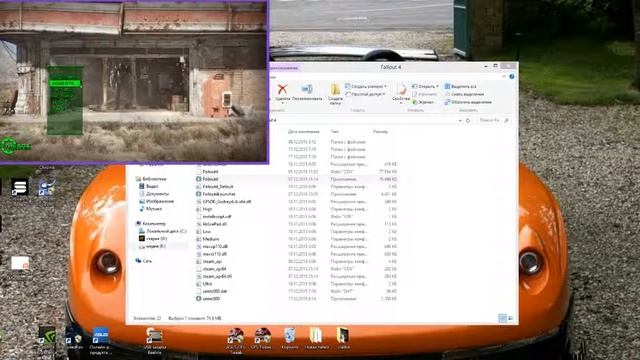The width and height of the screenshot is (640, 360).
Task: Click Invert selection (Обратить выделение)
Action: point(468,102)
